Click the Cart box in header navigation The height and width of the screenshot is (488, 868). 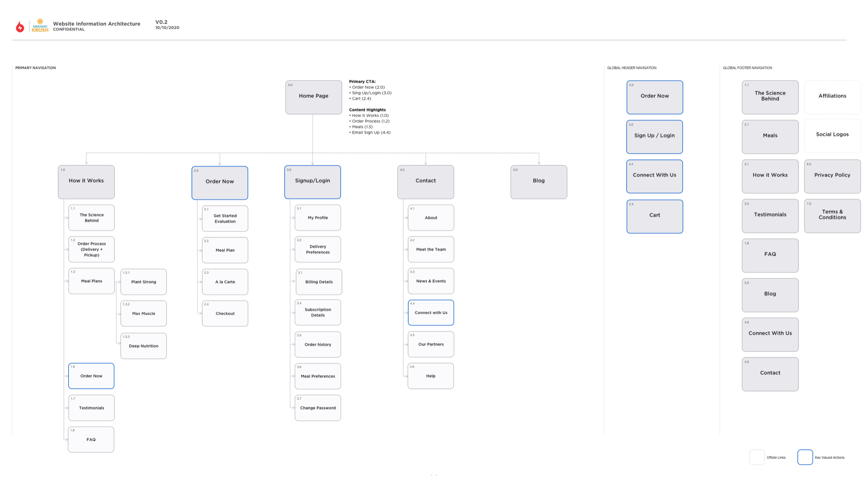tap(655, 216)
